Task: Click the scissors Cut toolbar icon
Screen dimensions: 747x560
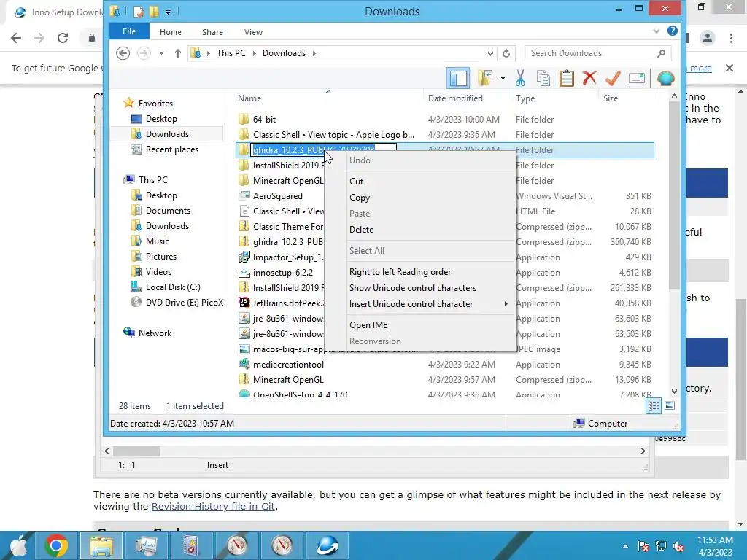Action: click(x=520, y=77)
